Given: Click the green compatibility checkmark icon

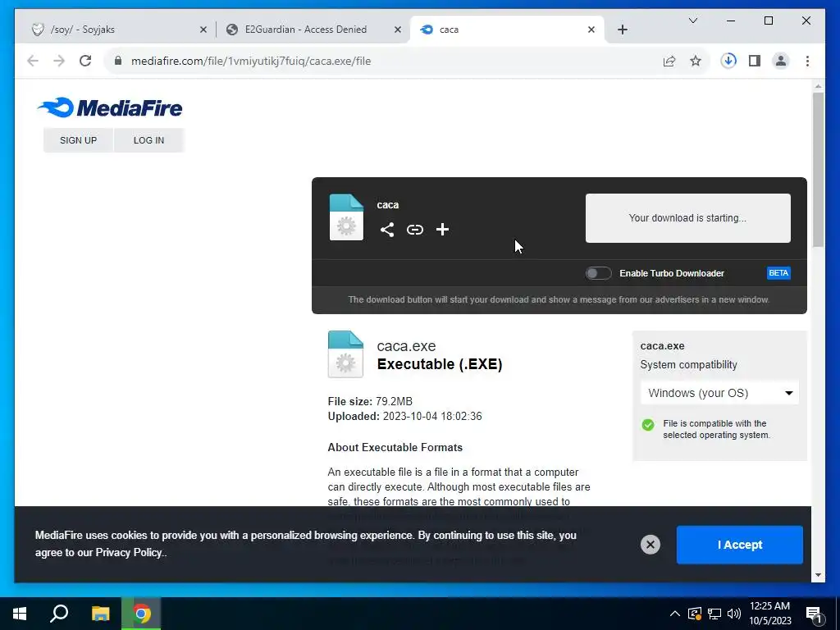Looking at the screenshot, I should coord(648,425).
